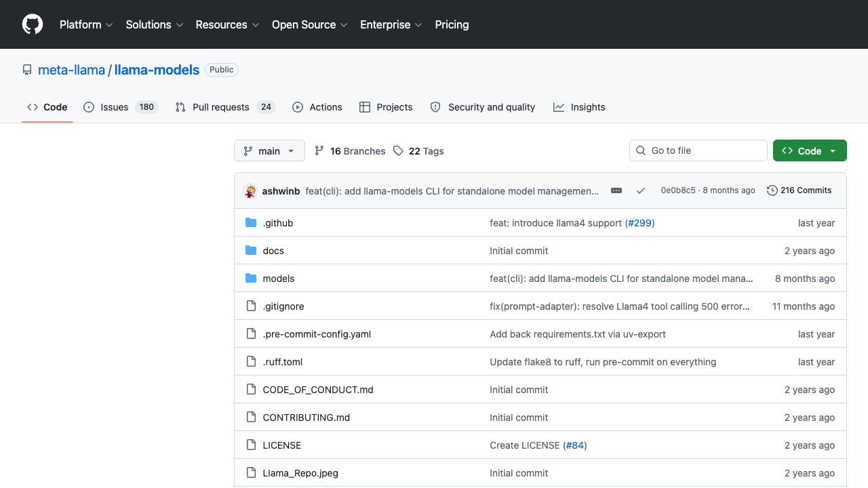Open the meta-llama organization link

point(72,70)
